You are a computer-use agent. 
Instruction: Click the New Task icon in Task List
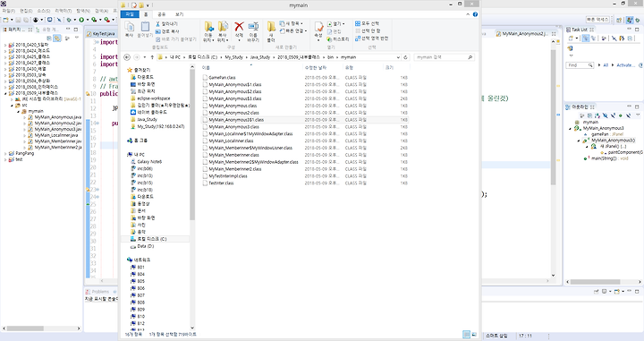pos(572,38)
